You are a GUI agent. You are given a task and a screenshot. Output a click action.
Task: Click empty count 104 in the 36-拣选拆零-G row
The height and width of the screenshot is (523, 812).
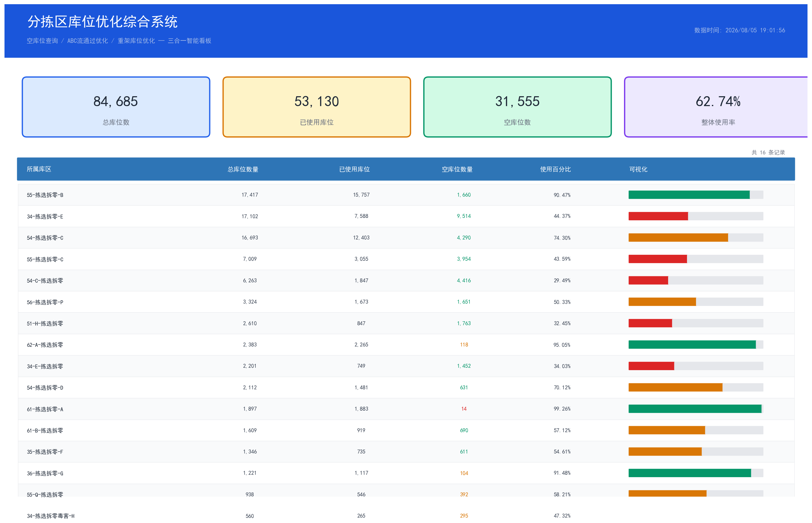(464, 474)
